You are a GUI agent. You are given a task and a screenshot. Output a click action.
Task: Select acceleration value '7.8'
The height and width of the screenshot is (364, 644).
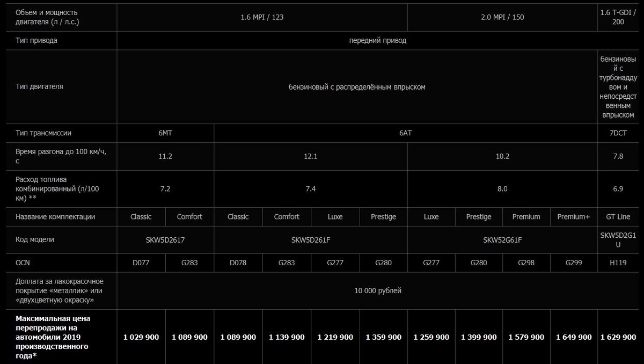(618, 156)
